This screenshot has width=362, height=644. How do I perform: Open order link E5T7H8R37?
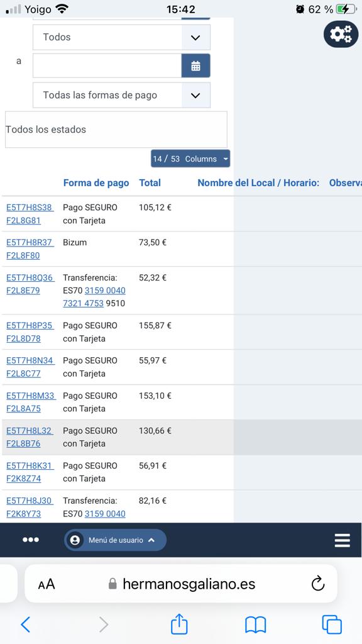30,242
